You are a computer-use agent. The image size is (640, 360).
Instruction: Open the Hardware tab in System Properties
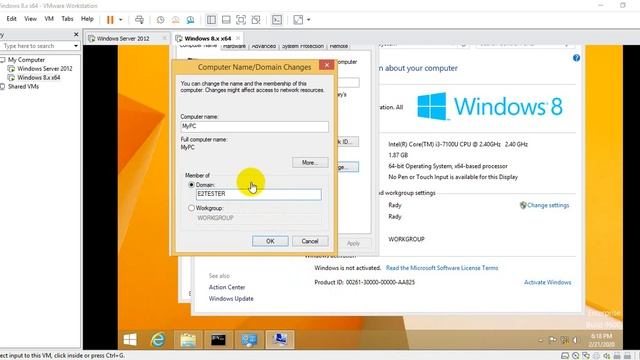pos(234,47)
